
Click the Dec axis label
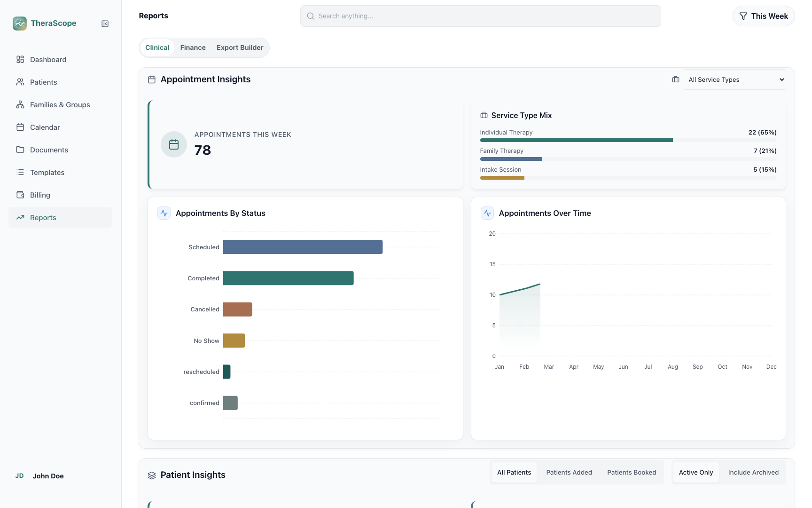click(771, 367)
